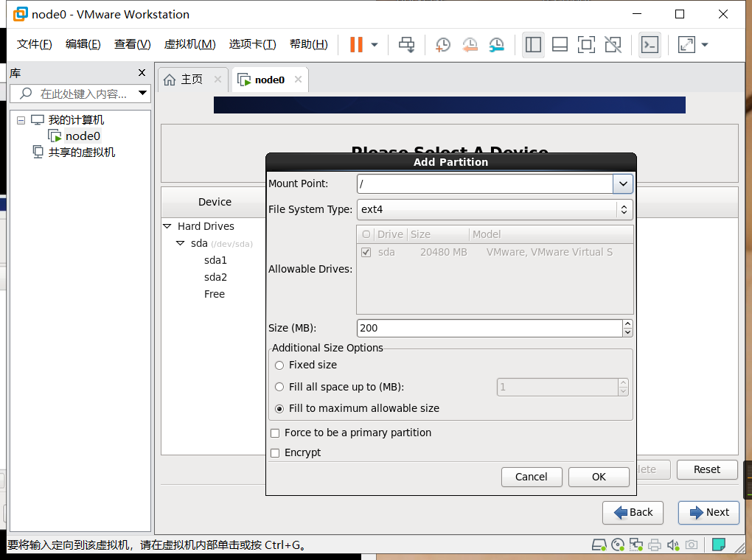The image size is (752, 560).
Task: Click the printer status bar icon
Action: coord(655,545)
